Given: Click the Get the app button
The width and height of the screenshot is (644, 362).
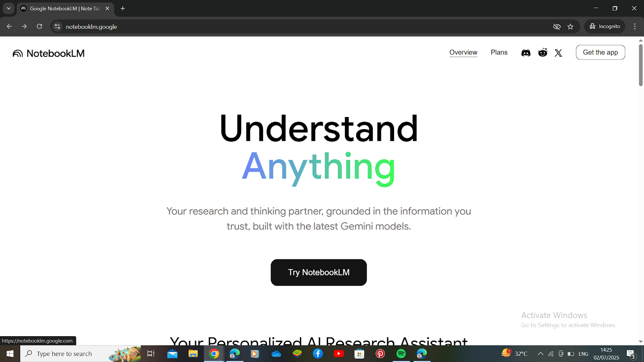Looking at the screenshot, I should click(600, 52).
